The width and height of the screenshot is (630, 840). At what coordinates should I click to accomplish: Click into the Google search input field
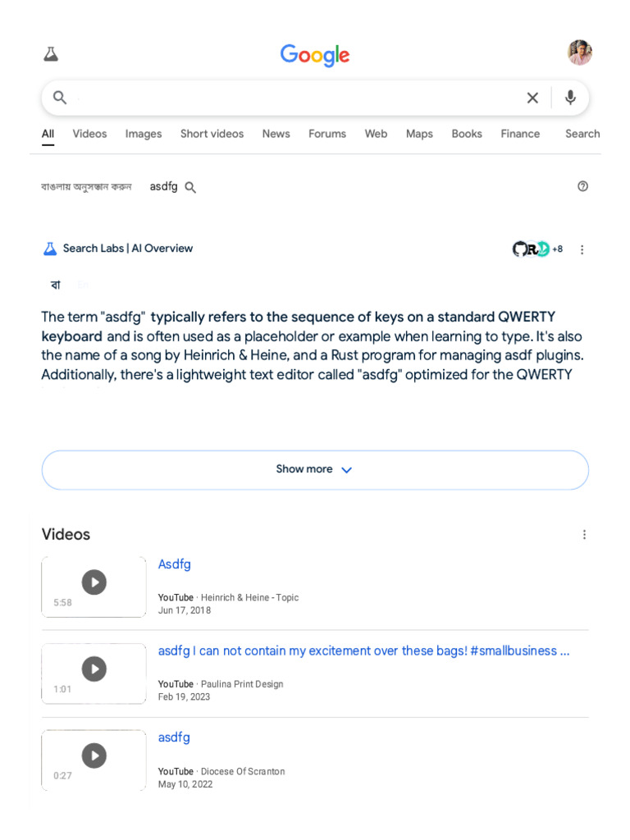tap(295, 98)
